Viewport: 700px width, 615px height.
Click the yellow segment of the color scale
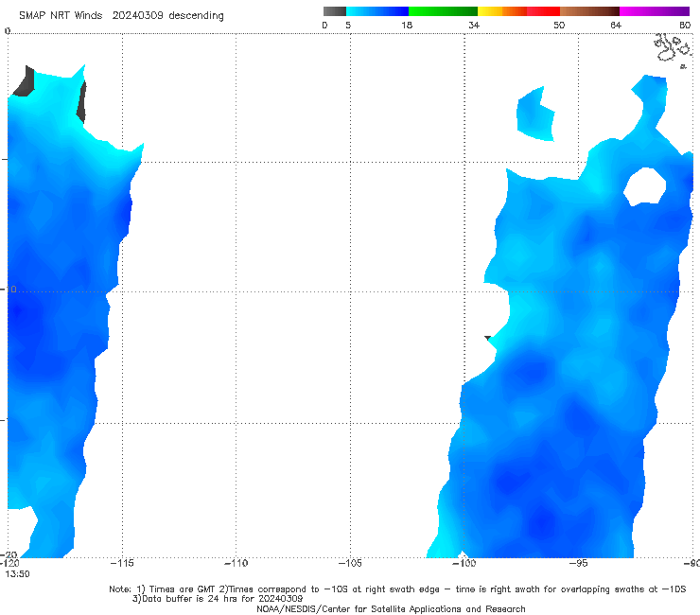point(490,11)
